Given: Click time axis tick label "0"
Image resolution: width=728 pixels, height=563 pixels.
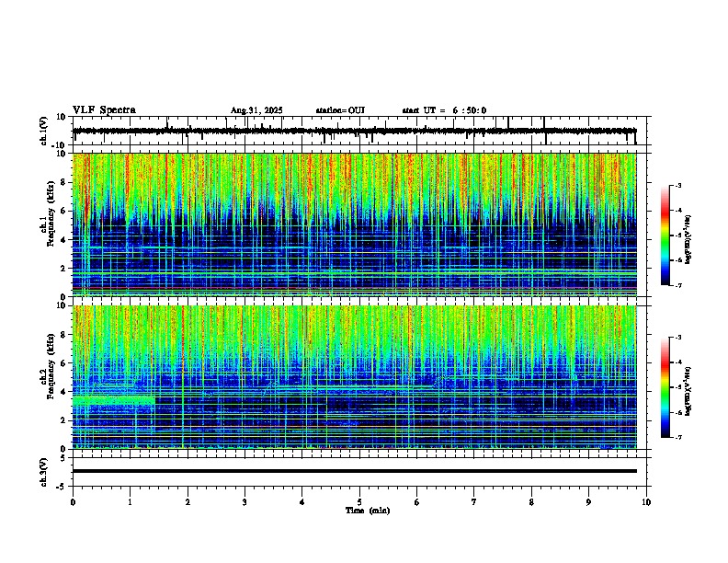Looking at the screenshot, I should [73, 502].
